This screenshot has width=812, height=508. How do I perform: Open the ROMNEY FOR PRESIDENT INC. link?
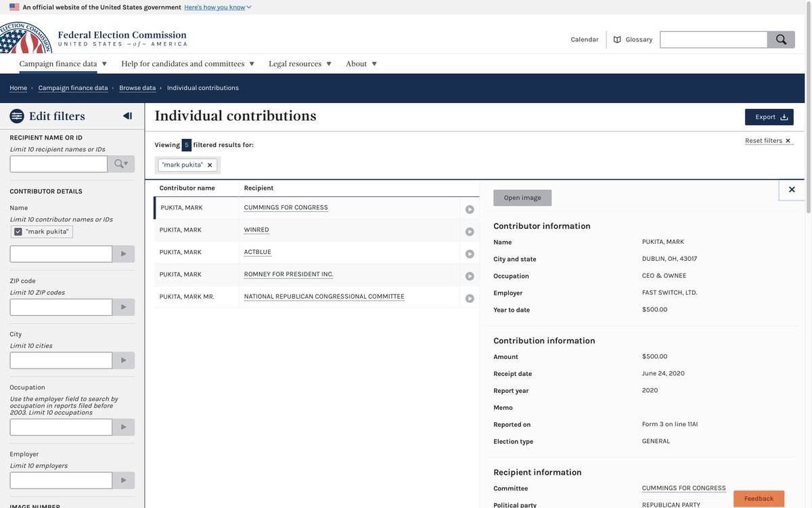(288, 275)
